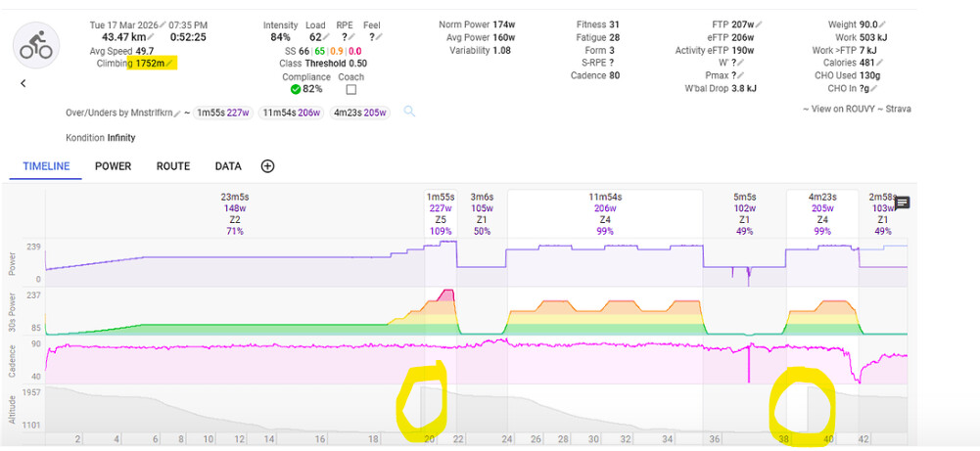Screen dimensions: 980x451
Task: Edit the Load 62 value pencil
Action: pos(328,37)
